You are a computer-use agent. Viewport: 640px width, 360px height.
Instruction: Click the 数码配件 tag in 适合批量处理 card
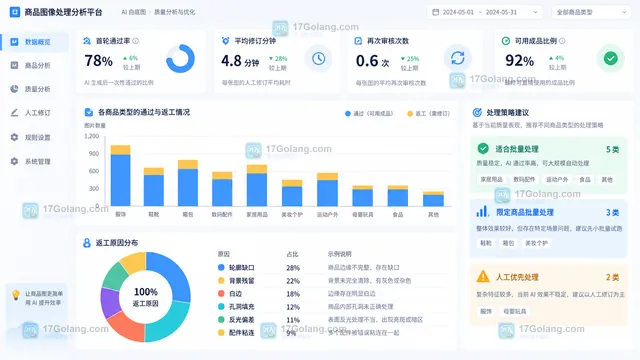pyautogui.click(x=524, y=179)
